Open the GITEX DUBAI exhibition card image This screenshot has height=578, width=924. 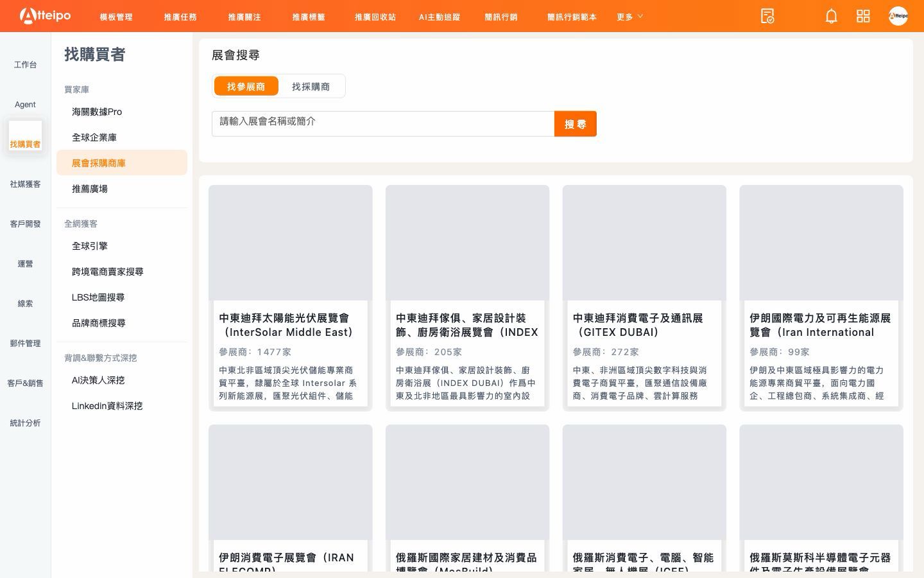click(644, 243)
